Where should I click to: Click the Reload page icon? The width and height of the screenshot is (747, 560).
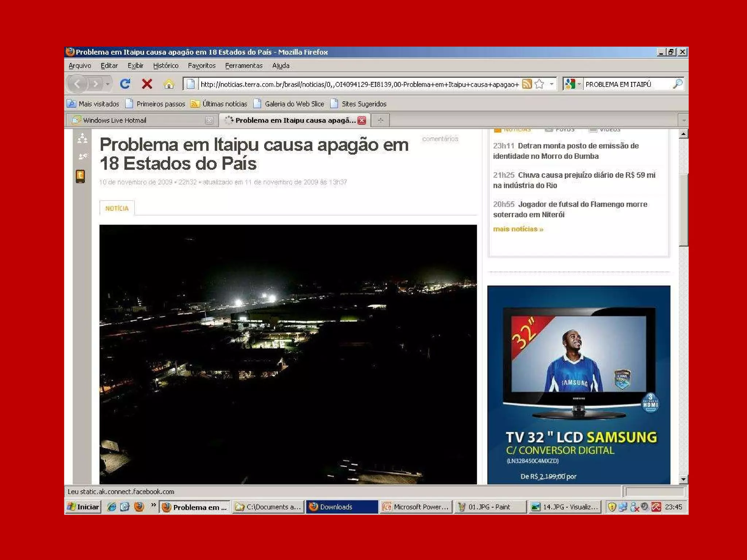125,84
